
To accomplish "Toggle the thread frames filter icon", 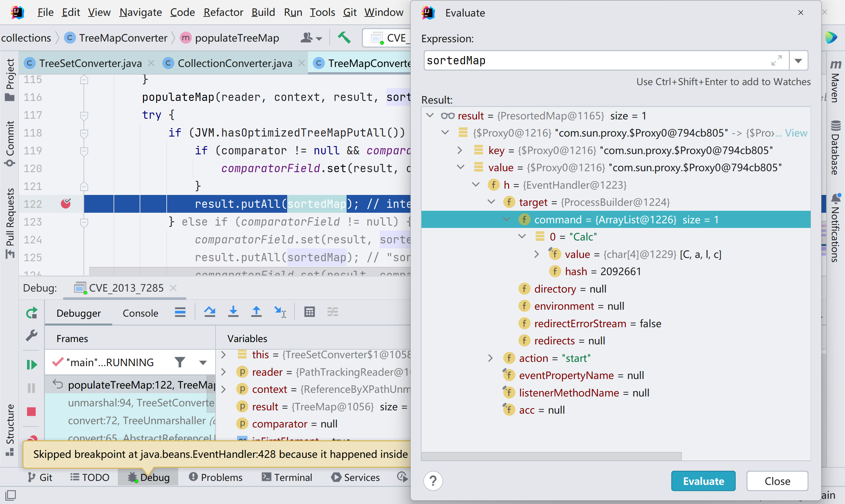I will [x=180, y=362].
